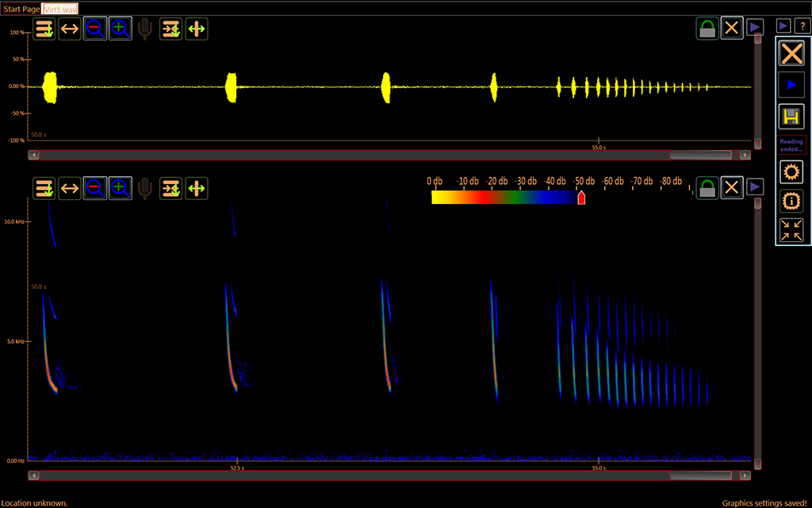
Task: Switch to the Start Page tab
Action: pyautogui.click(x=21, y=8)
